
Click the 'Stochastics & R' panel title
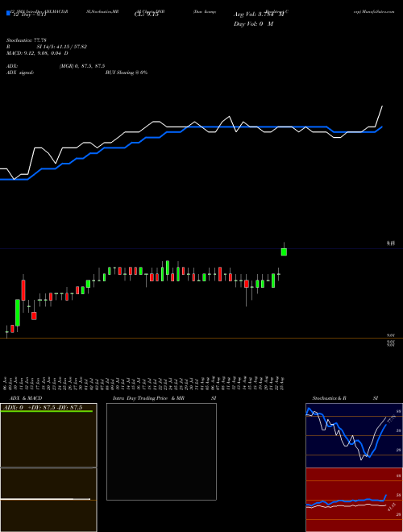[x=330, y=398]
